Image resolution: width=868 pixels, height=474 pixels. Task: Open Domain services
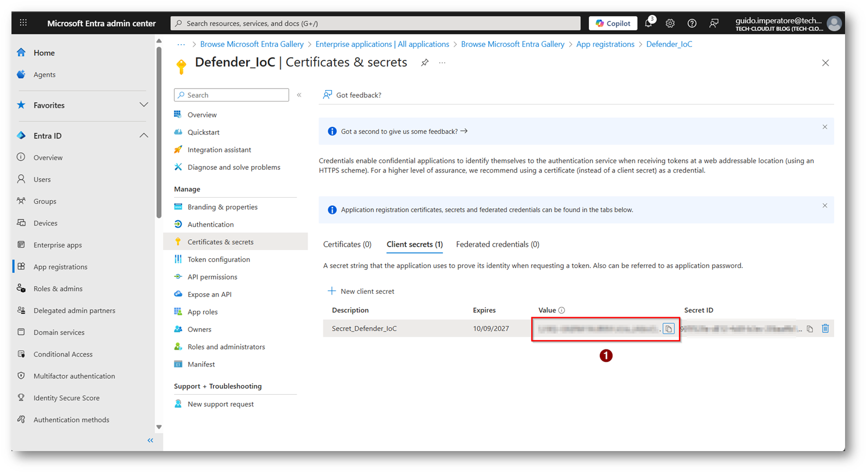59,332
